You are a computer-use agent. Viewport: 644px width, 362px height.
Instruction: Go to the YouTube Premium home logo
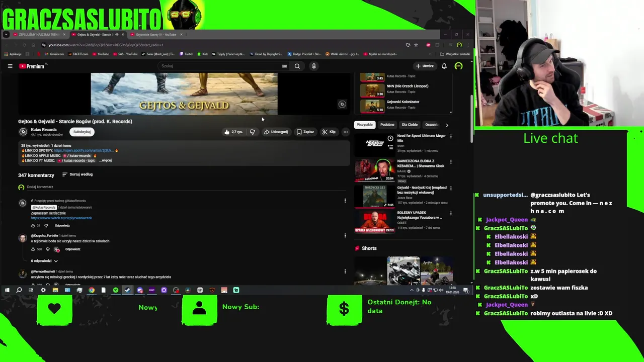point(32,66)
